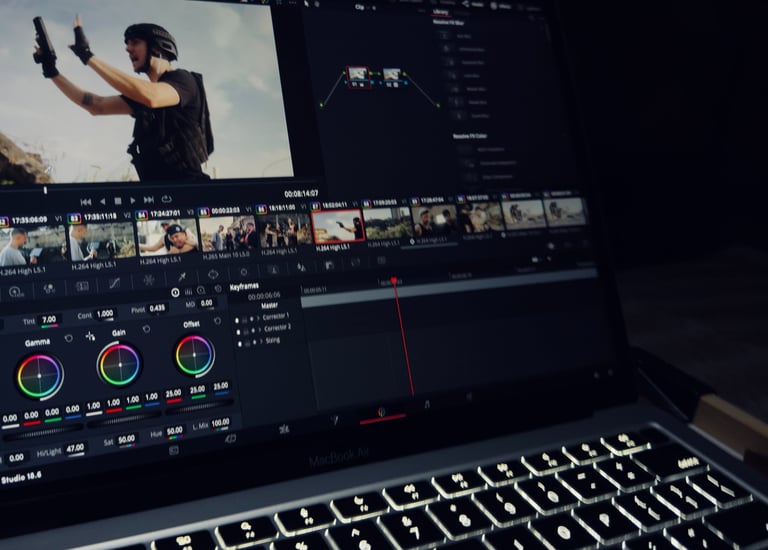
Task: Click the Tint value field 7.00
Action: click(x=48, y=320)
